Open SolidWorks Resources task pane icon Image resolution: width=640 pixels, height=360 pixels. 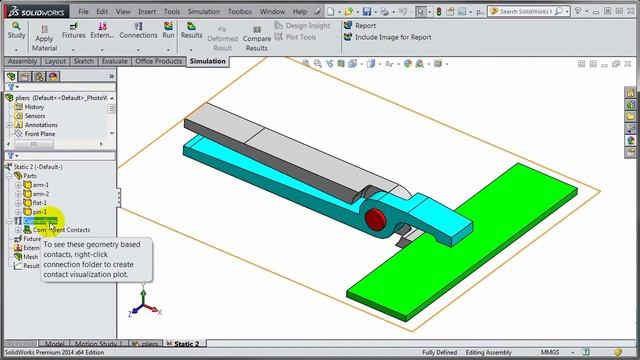click(631, 92)
